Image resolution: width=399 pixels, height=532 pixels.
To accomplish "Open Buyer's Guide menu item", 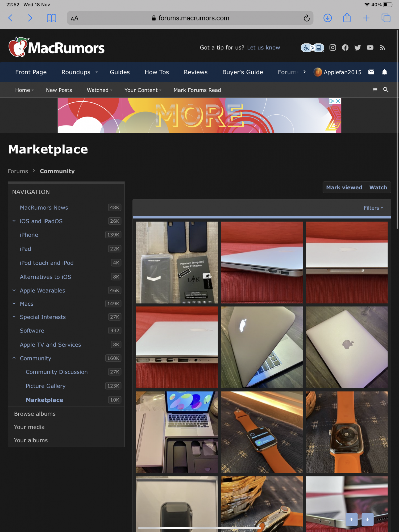I will pyautogui.click(x=243, y=72).
